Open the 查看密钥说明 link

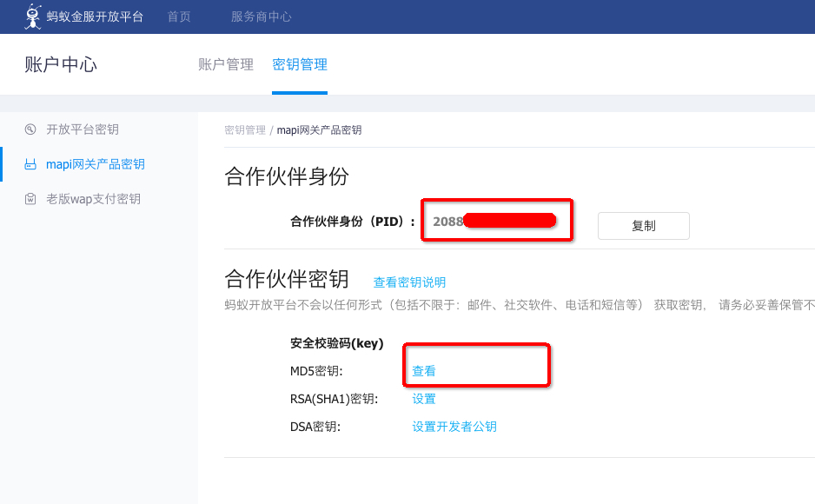pos(409,282)
